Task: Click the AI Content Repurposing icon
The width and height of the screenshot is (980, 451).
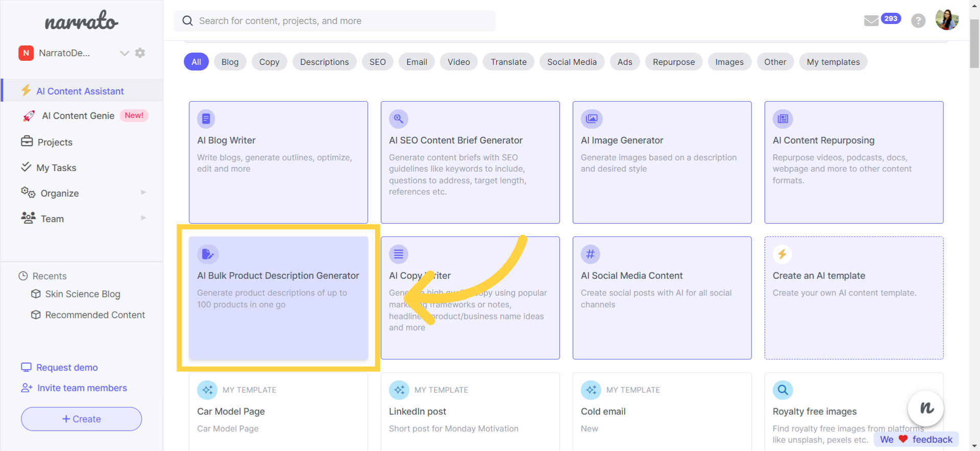Action: tap(782, 119)
